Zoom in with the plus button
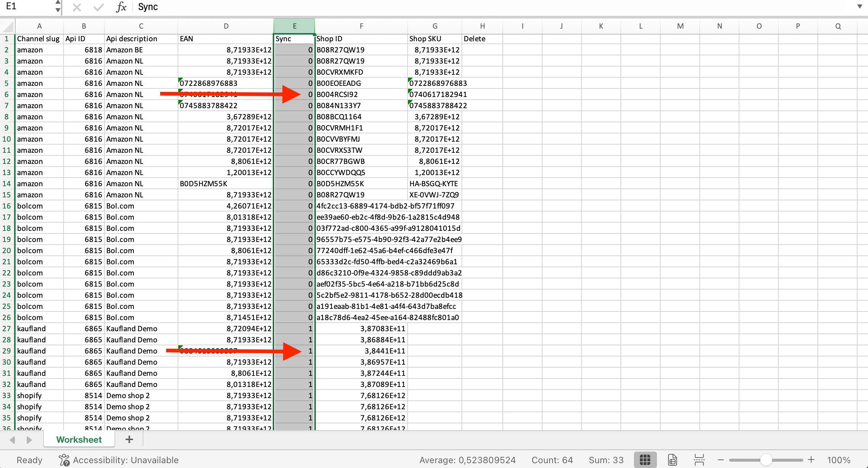Viewport: 868px width, 468px height. [811, 460]
